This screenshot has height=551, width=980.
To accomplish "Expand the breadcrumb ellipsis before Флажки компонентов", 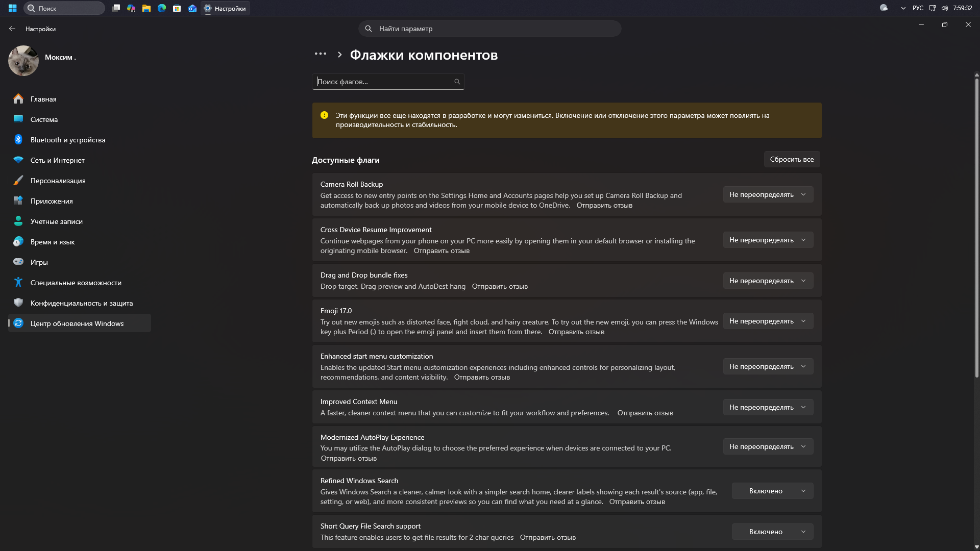I will [321, 54].
